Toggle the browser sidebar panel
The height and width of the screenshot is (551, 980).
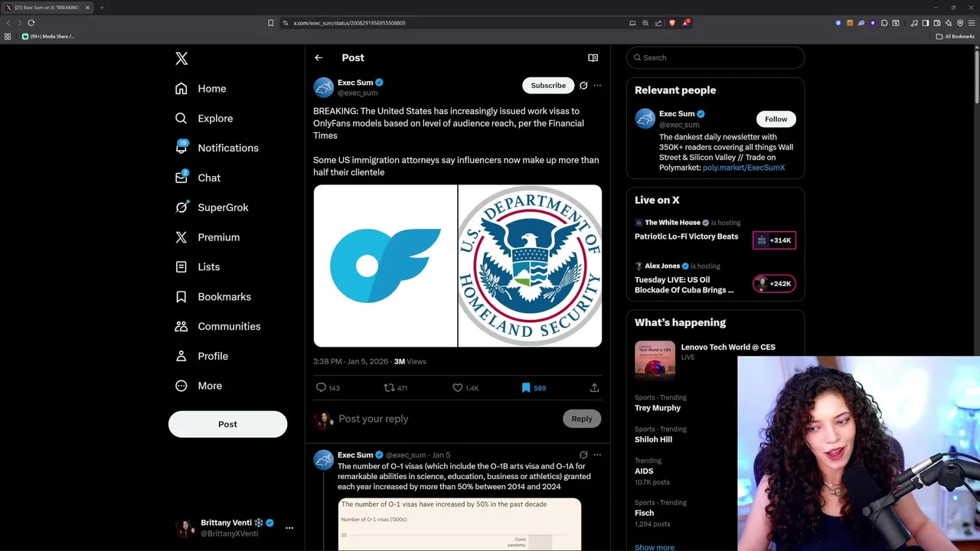(x=926, y=23)
